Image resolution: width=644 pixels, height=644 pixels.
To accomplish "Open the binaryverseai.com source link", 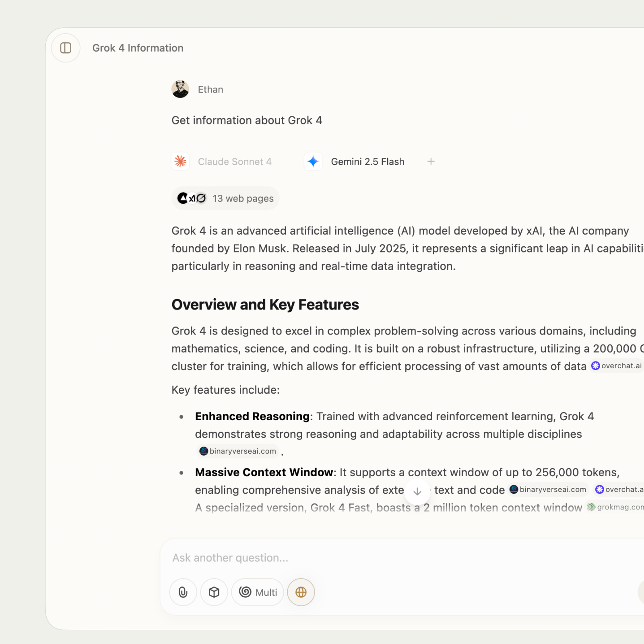I will (237, 451).
